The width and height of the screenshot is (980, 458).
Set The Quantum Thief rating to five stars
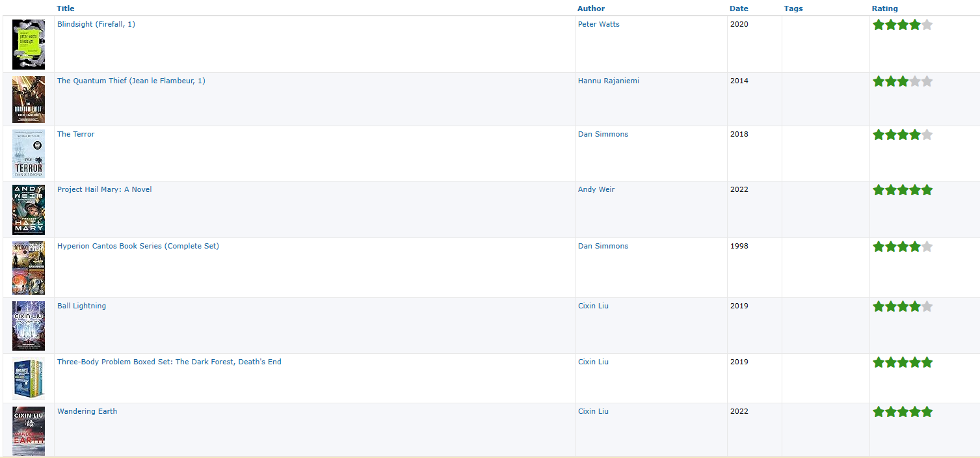coord(927,81)
